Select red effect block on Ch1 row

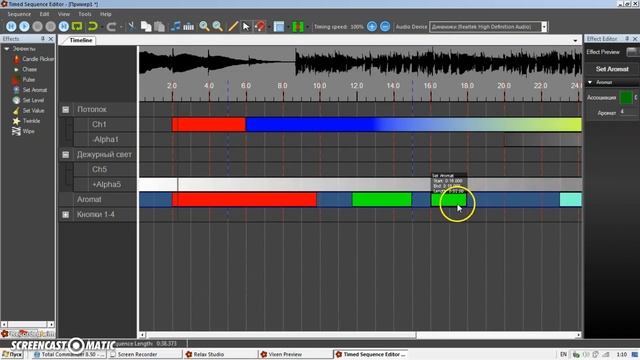[209, 124]
